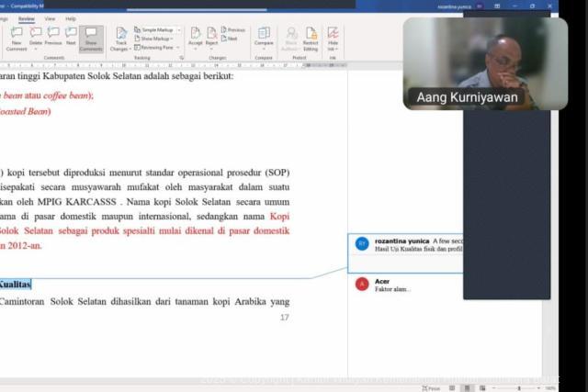588x392 pixels.
Task: Open the View ribbon tab
Action: [x=50, y=17]
